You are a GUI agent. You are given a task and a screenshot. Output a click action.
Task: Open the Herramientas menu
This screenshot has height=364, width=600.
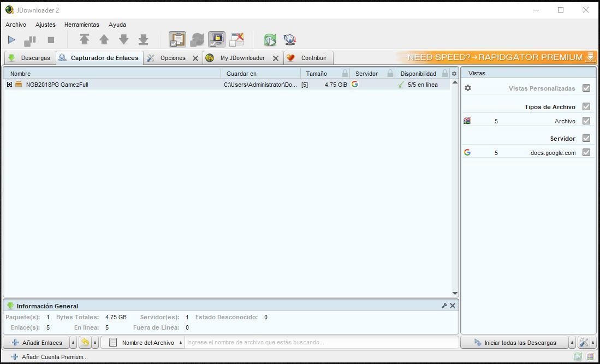[81, 25]
